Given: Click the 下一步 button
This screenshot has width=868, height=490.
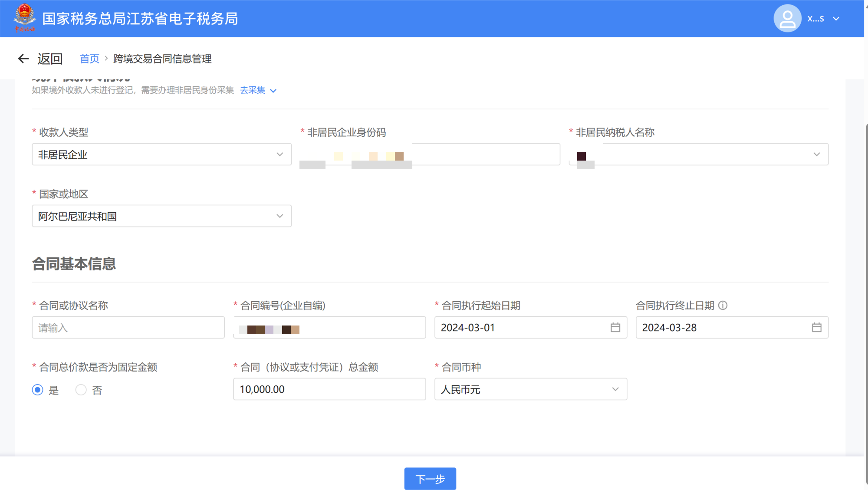Looking at the screenshot, I should click(430, 479).
